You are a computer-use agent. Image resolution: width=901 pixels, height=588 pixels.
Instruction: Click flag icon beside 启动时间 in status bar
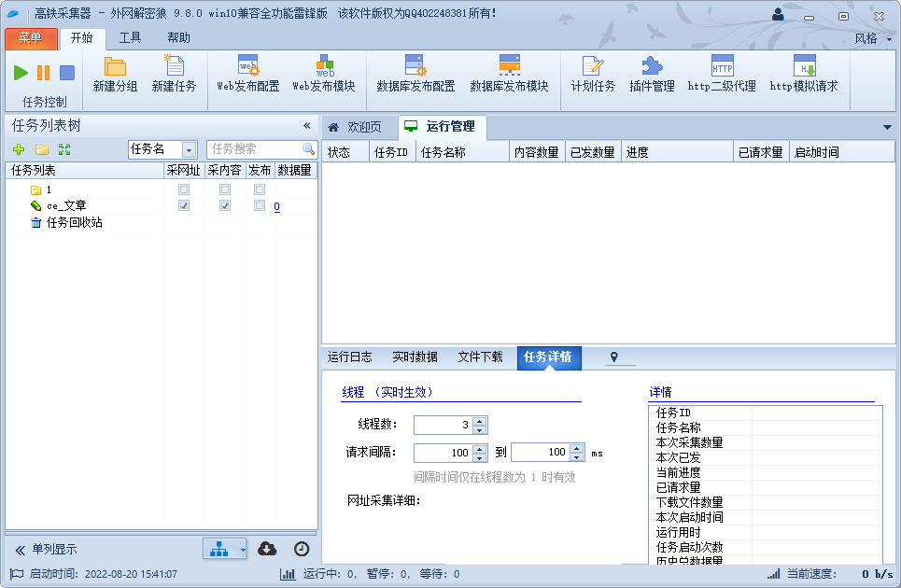[17, 574]
